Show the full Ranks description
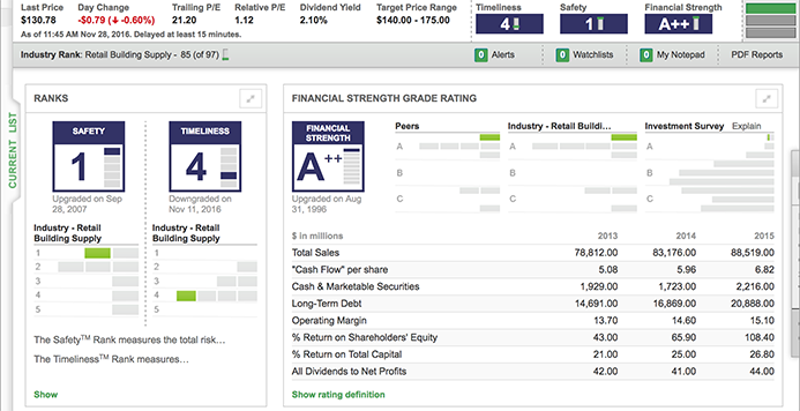This screenshot has height=411, width=800. [45, 395]
